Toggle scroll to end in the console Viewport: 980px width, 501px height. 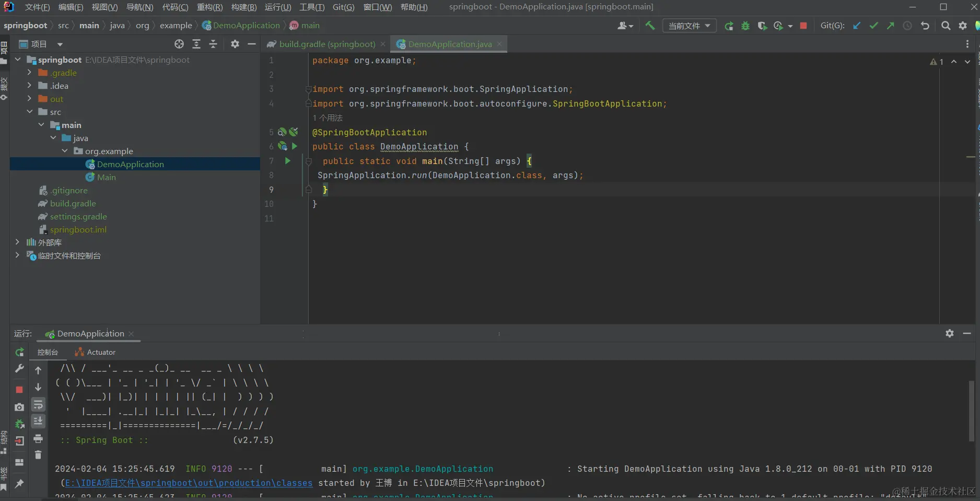(38, 421)
